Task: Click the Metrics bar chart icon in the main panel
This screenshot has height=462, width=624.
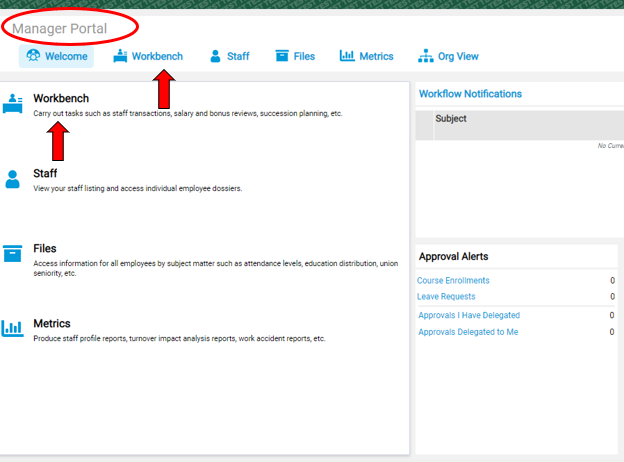Action: [x=13, y=328]
